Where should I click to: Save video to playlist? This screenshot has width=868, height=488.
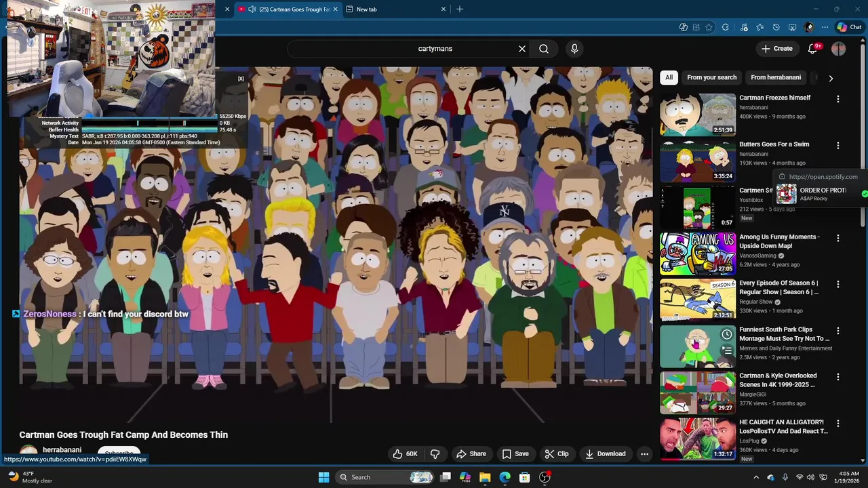point(515,453)
